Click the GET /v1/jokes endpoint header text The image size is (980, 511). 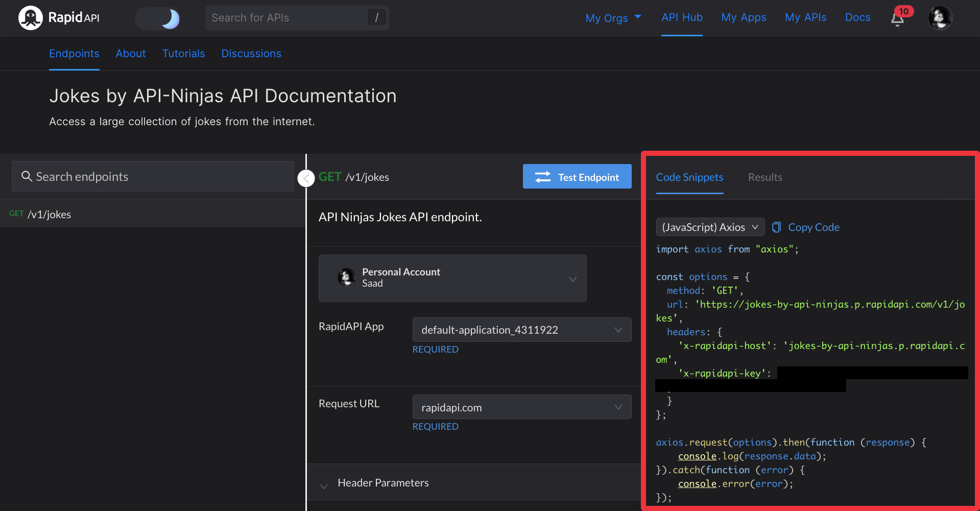click(x=353, y=177)
